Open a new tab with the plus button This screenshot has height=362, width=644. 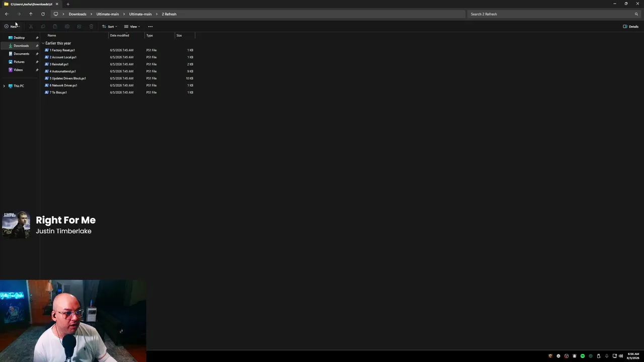68,4
